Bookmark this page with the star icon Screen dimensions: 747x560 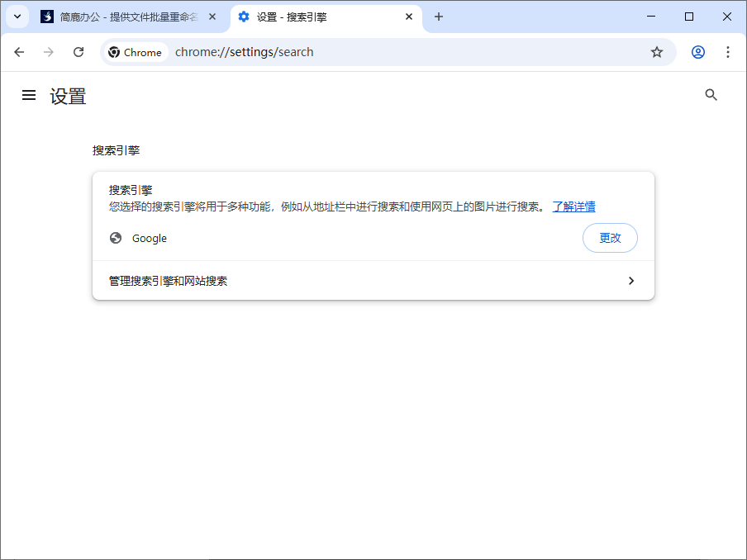[x=657, y=51]
